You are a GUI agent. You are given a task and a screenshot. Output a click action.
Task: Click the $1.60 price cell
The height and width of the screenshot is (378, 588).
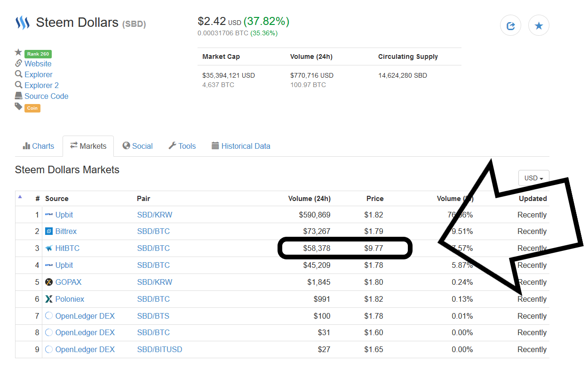point(374,332)
